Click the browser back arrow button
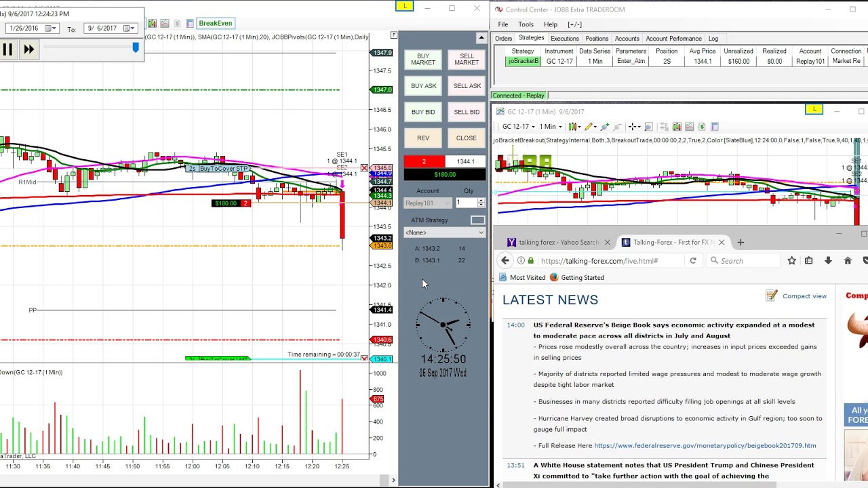 [505, 260]
